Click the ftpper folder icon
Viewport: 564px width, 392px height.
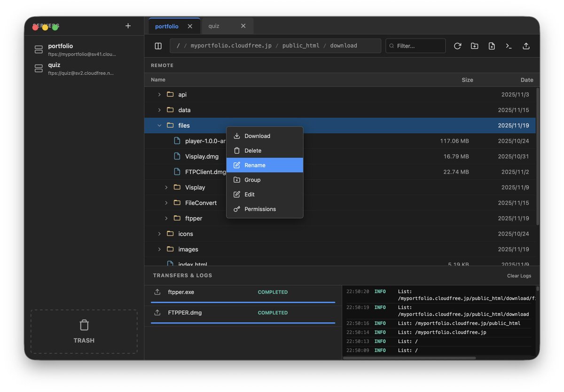(177, 218)
